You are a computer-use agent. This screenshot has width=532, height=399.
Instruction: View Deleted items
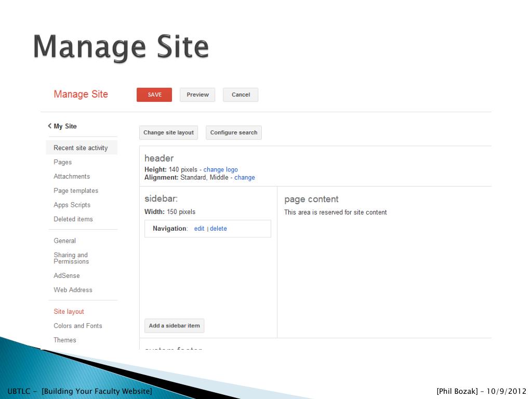(x=73, y=219)
